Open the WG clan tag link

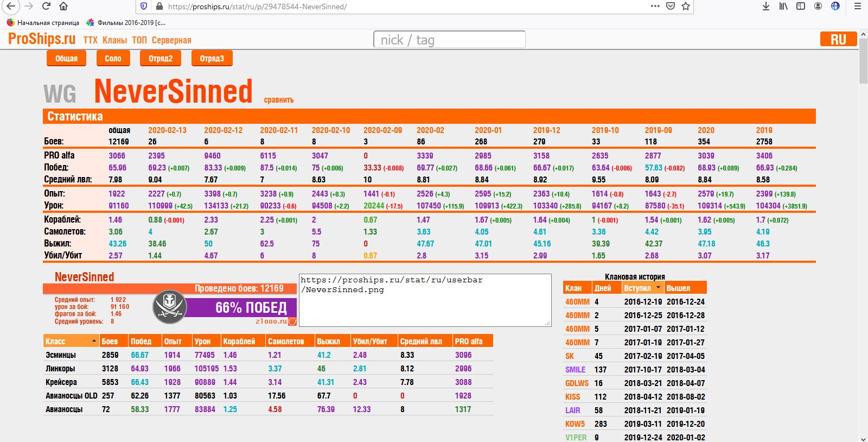[60, 94]
